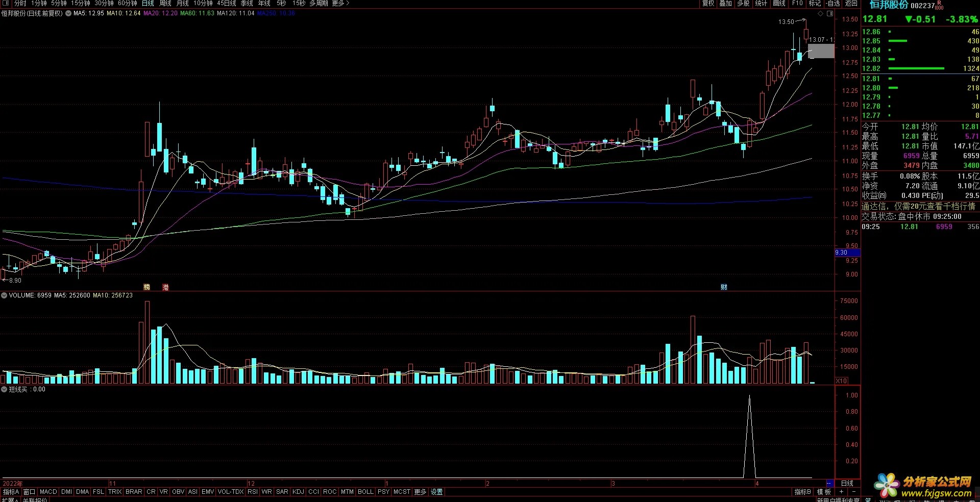The height and width of the screenshot is (502, 980).
Task: Select the DMI indicator
Action: pyautogui.click(x=67, y=492)
